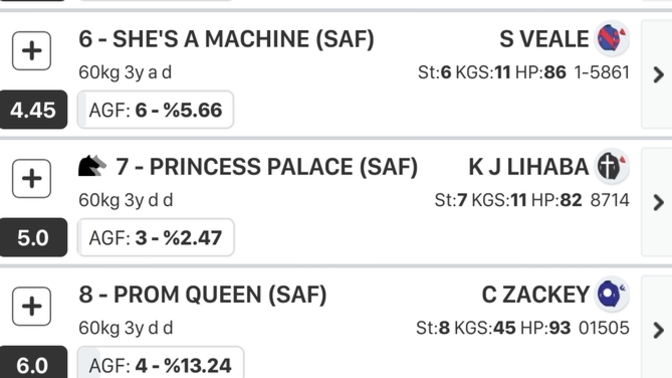Click C Zackey jockey silks icon
Viewport: 672px width, 378px height.
612,294
